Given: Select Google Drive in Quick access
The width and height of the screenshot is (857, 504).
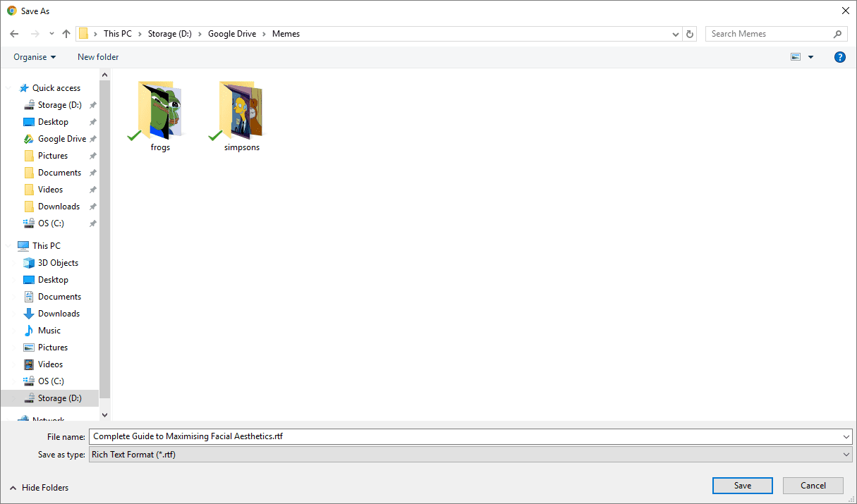Looking at the screenshot, I should pos(61,139).
